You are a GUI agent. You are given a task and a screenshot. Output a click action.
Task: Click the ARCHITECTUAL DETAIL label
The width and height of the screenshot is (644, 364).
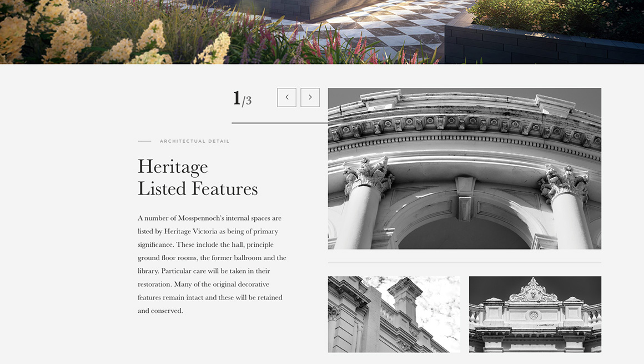(194, 141)
